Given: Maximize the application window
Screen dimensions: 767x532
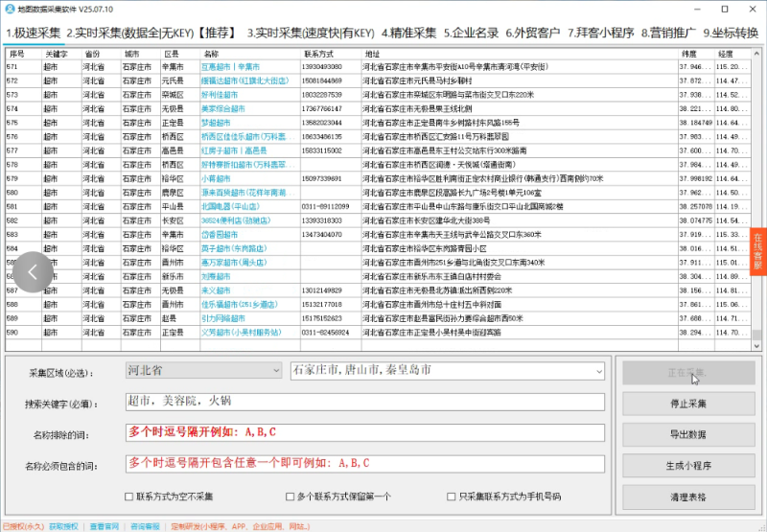Looking at the screenshot, I should click(725, 10).
